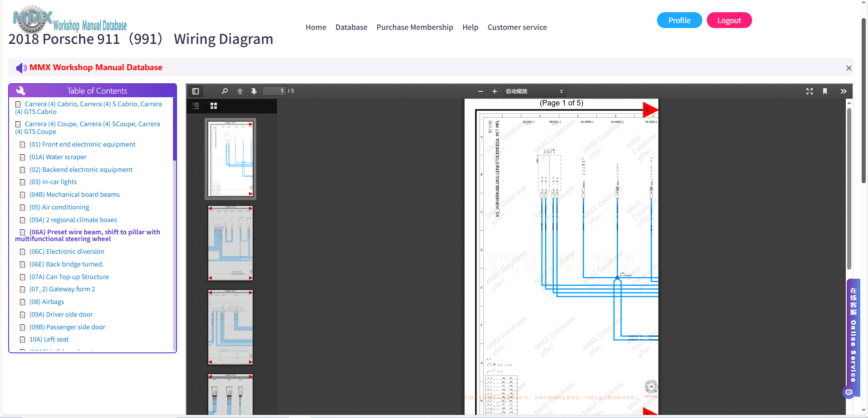The width and height of the screenshot is (868, 418).
Task: Open (09B) Passenger side door
Action: [x=67, y=327]
